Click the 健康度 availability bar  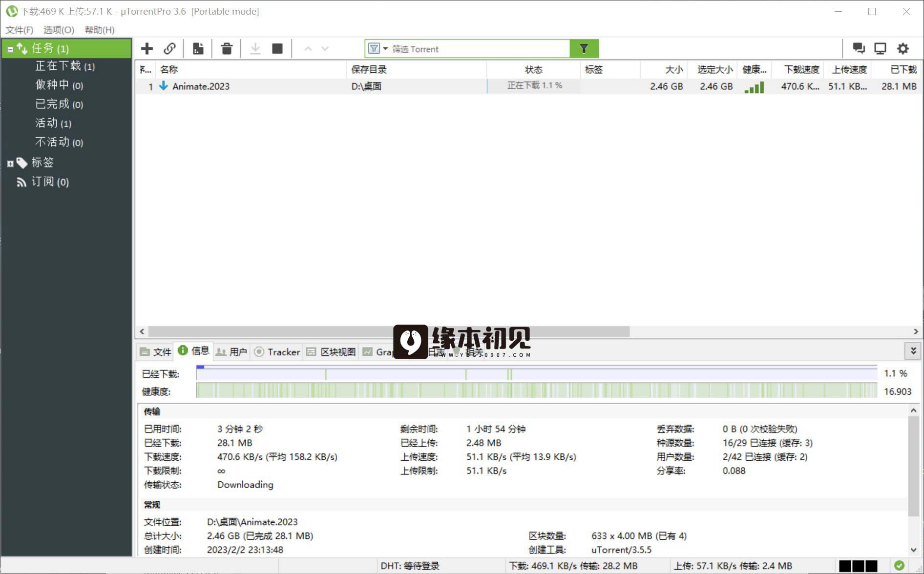536,391
